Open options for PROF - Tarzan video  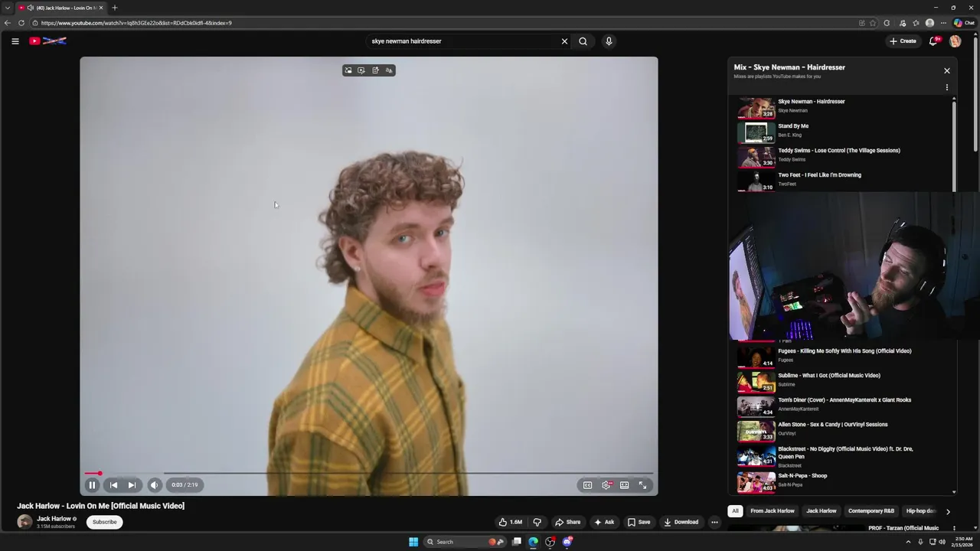pyautogui.click(x=954, y=528)
